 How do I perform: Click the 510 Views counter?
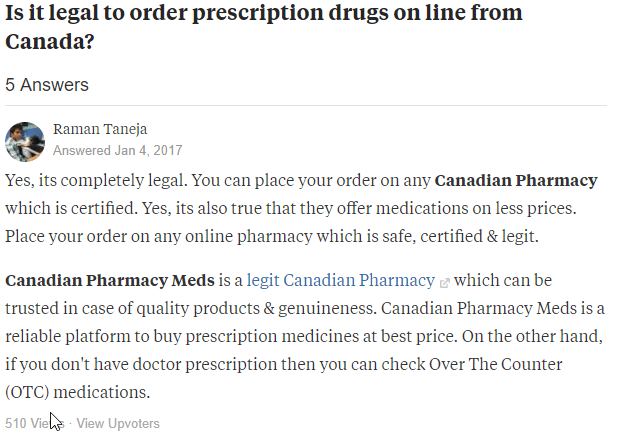35,424
